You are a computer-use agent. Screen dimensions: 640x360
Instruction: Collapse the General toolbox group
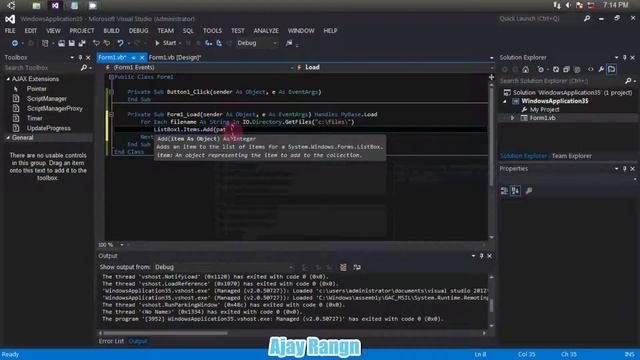pos(8,138)
